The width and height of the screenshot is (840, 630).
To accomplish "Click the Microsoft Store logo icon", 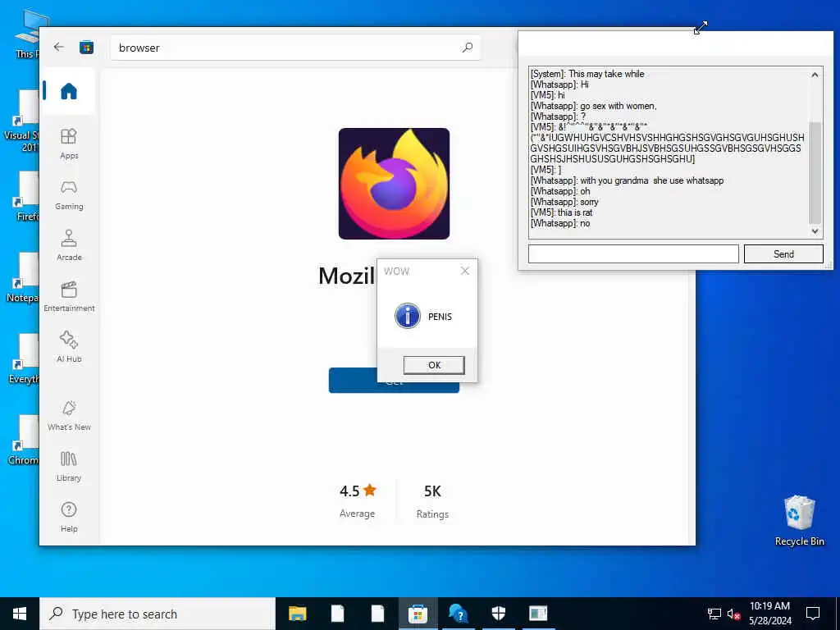I will point(86,48).
